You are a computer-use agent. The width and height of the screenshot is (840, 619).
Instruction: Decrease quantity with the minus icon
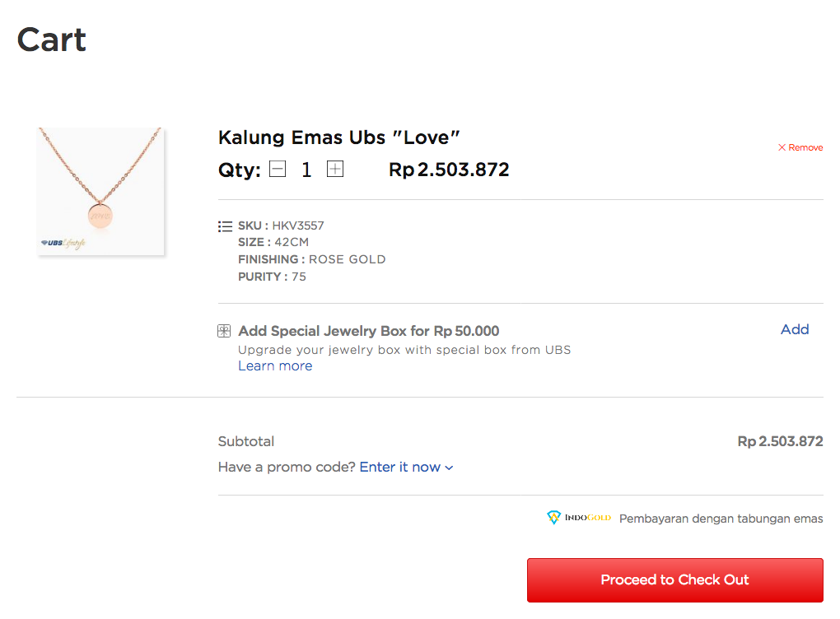[278, 170]
